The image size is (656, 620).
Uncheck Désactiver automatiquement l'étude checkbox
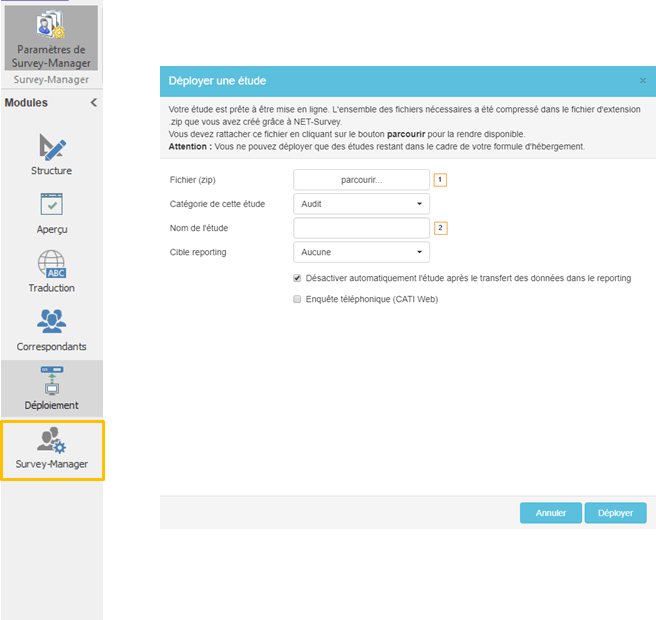(x=297, y=278)
